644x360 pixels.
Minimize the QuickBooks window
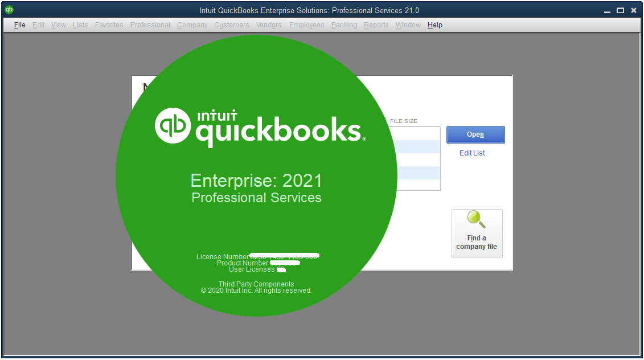point(607,11)
